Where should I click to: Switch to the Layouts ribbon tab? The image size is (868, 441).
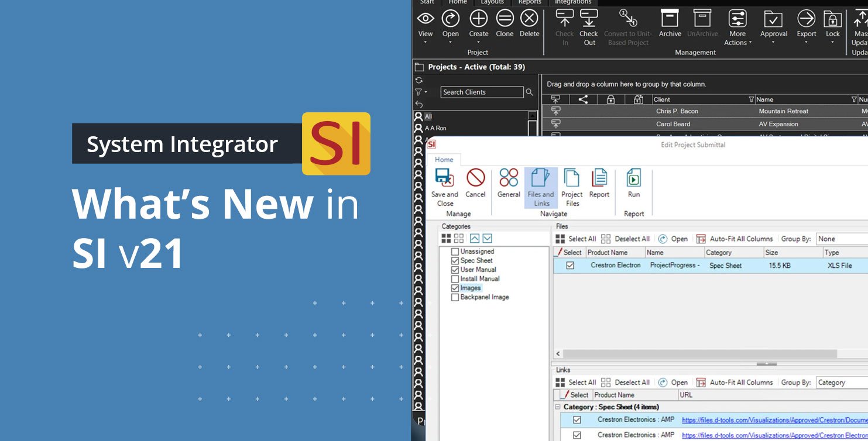point(492,2)
